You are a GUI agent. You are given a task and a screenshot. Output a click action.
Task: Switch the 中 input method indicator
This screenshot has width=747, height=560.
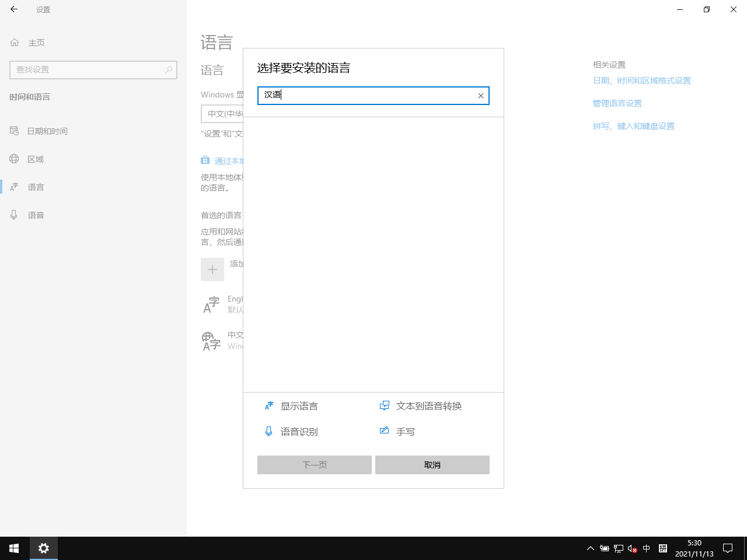646,548
